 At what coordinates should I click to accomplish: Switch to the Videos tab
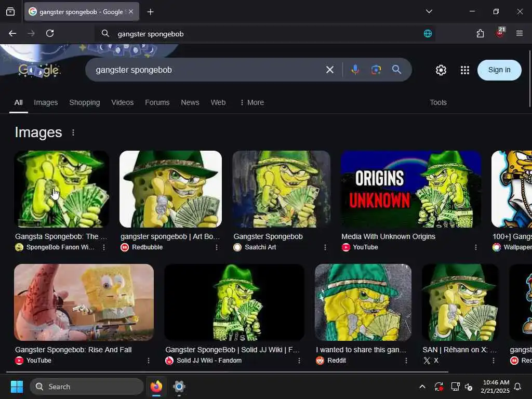tap(123, 102)
